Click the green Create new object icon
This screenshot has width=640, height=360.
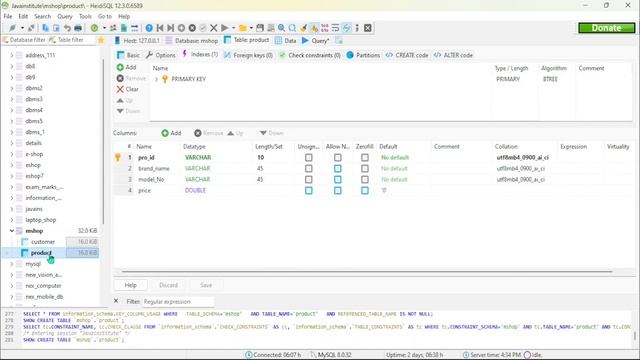pos(94,28)
